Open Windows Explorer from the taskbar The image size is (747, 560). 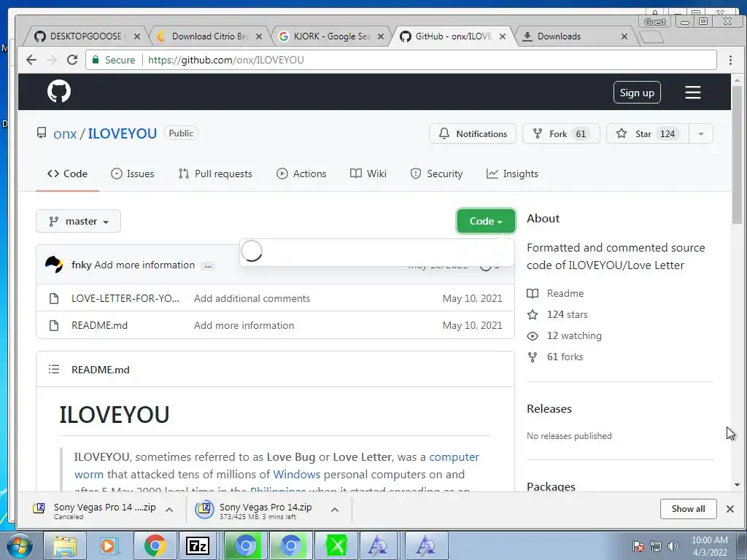(x=65, y=545)
